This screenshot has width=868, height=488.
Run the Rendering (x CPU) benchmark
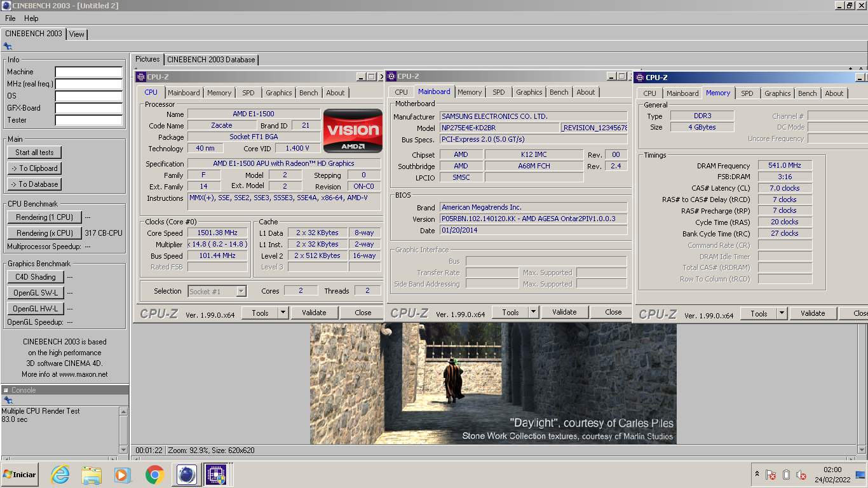(44, 233)
